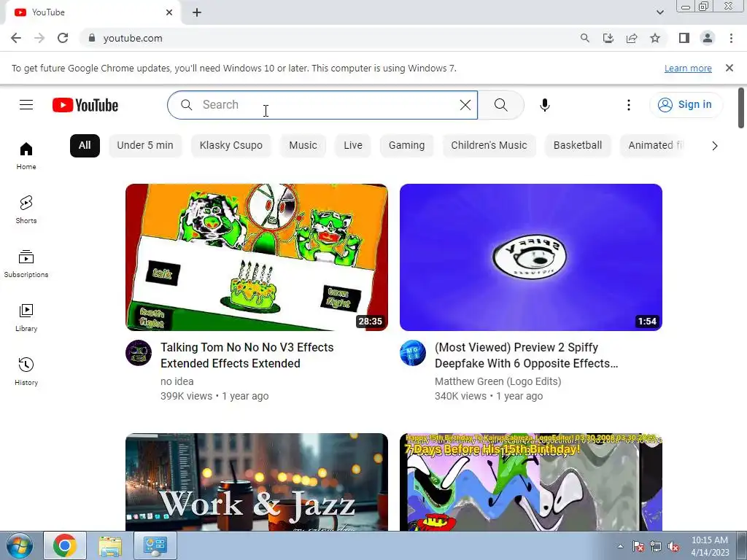The width and height of the screenshot is (747, 560).
Task: Open the Windows Start menu
Action: [19, 545]
